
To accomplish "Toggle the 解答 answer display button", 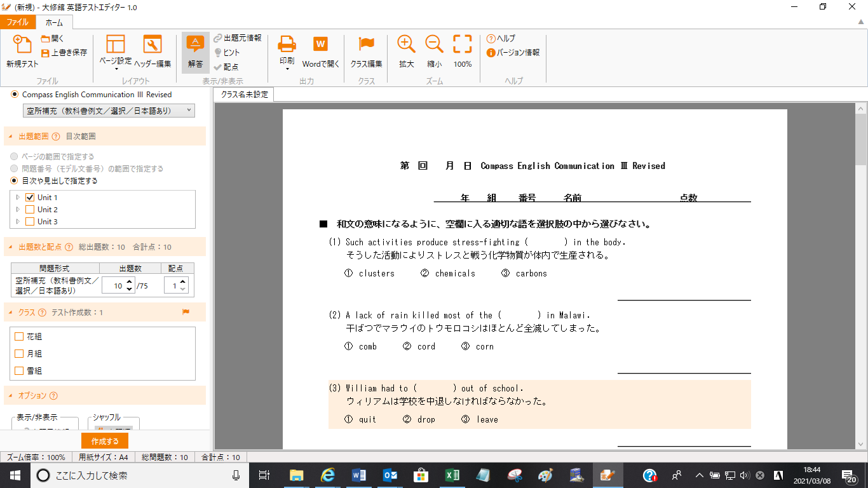I will click(x=195, y=44).
